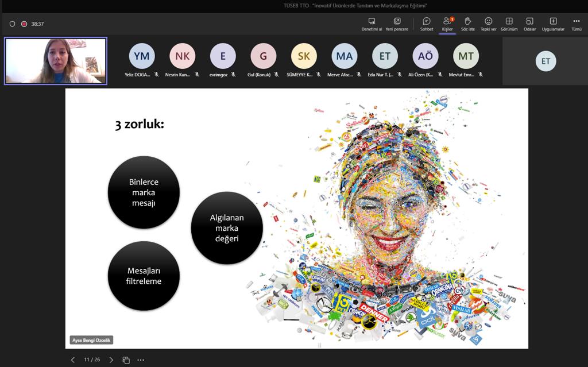Click participant avatar YM
Image resolution: width=588 pixels, height=367 pixels.
[141, 56]
